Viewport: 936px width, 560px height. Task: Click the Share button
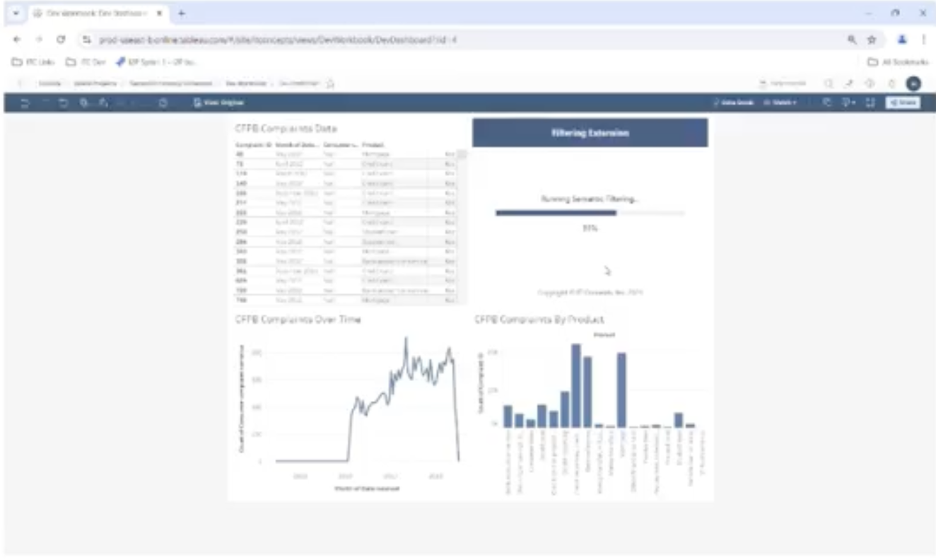tap(903, 103)
